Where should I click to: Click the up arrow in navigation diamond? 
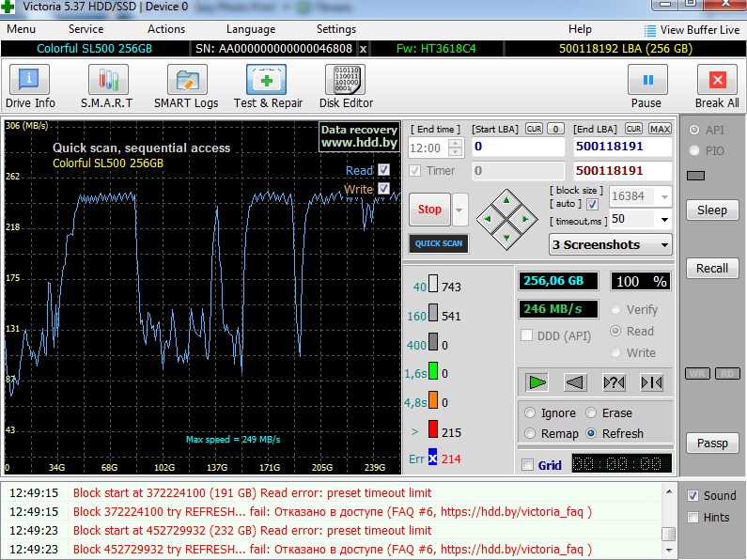click(x=506, y=200)
